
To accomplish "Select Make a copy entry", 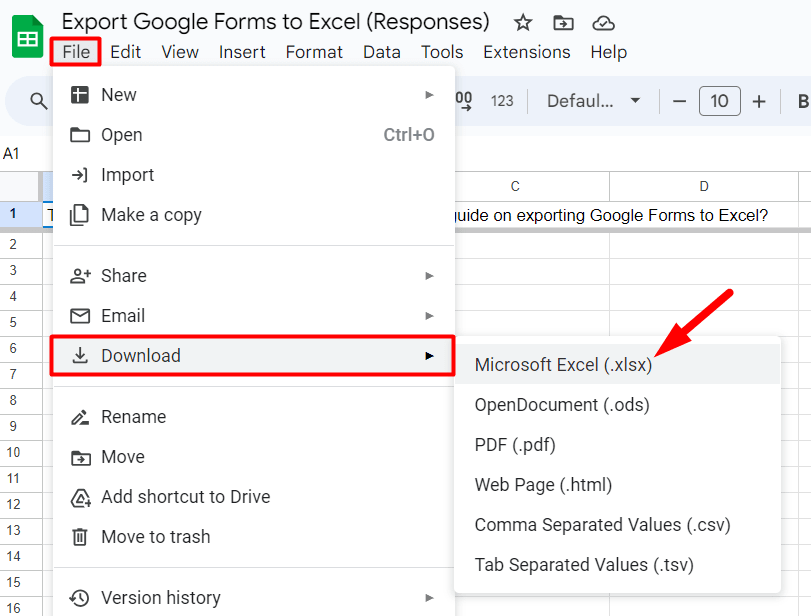I will 253,215.
